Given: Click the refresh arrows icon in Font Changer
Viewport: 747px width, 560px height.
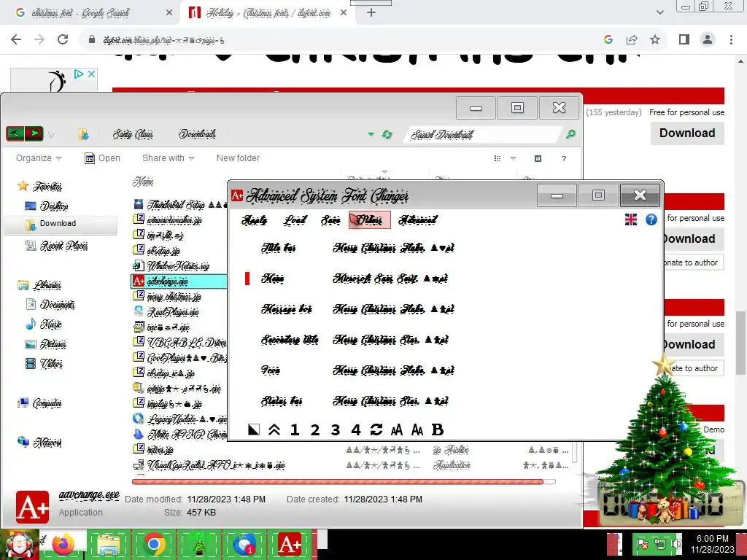Looking at the screenshot, I should coord(376,429).
